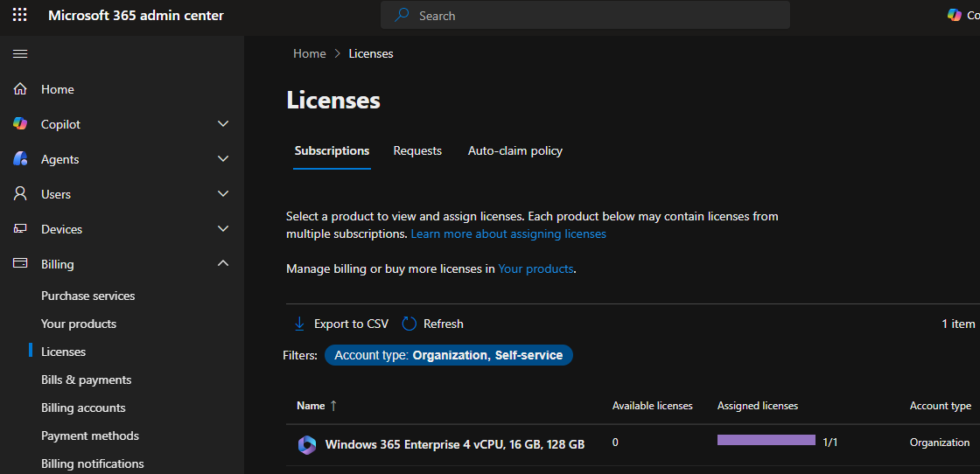The image size is (980, 474).
Task: Open Learn more about assigning licenses link
Action: pyautogui.click(x=508, y=234)
